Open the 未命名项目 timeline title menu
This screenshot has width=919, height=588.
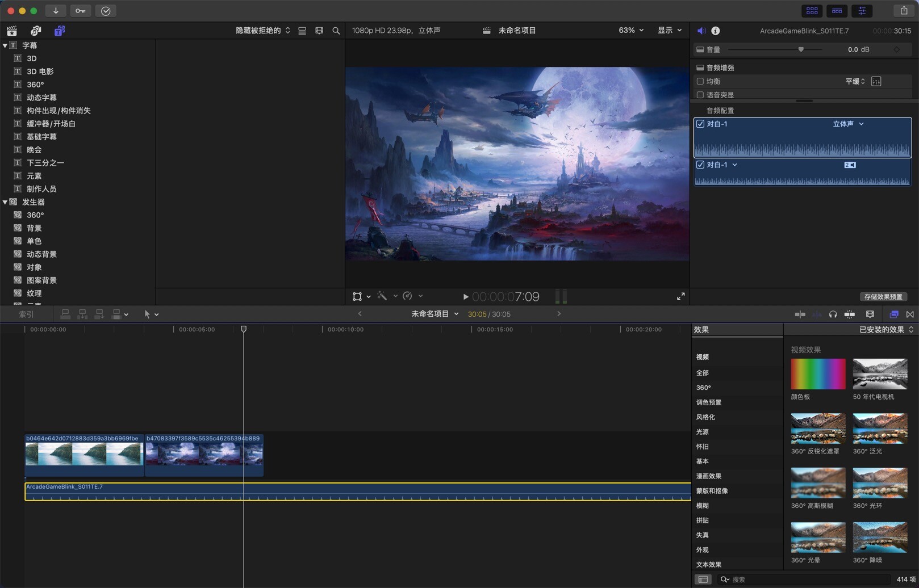pos(435,314)
